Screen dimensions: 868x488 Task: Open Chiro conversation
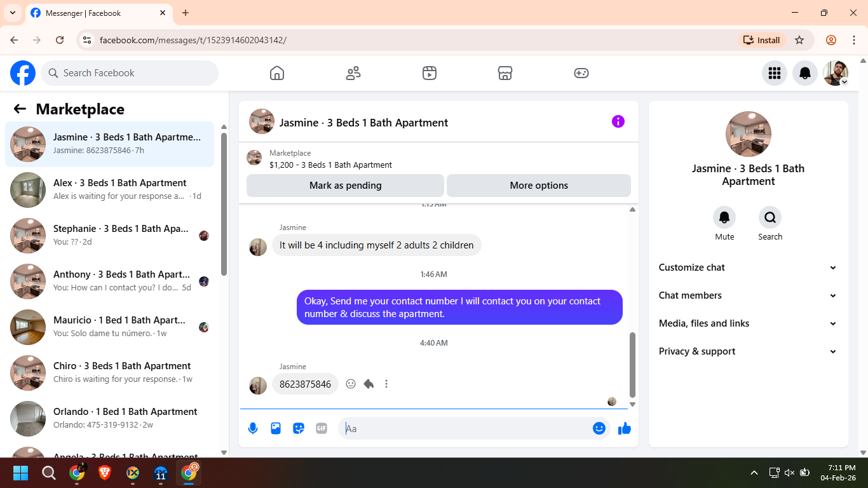coord(110,373)
